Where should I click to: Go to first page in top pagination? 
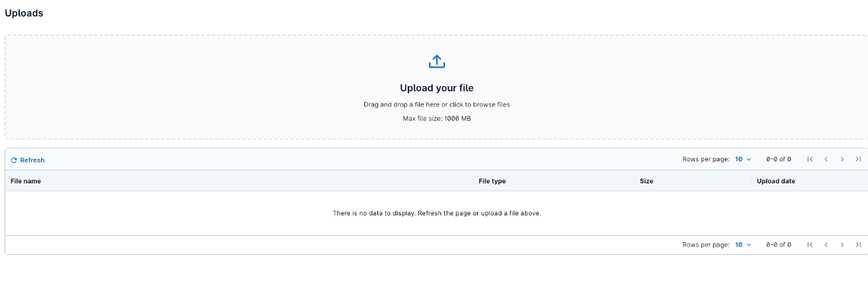[810, 159]
